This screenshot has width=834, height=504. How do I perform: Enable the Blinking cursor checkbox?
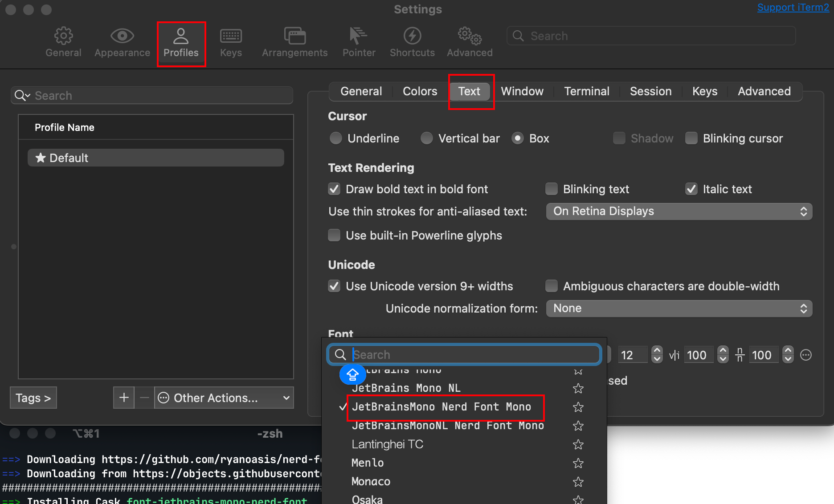coord(691,138)
